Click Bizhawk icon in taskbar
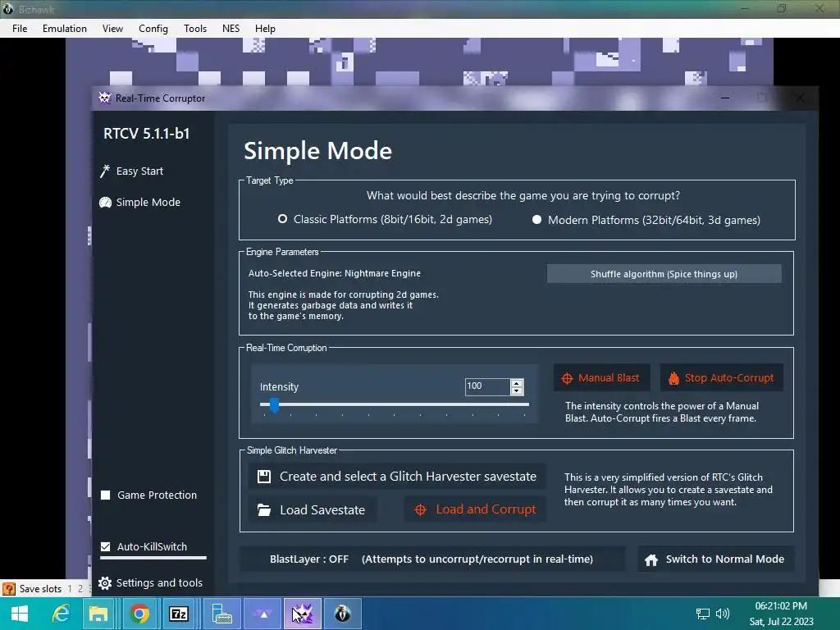 click(342, 614)
